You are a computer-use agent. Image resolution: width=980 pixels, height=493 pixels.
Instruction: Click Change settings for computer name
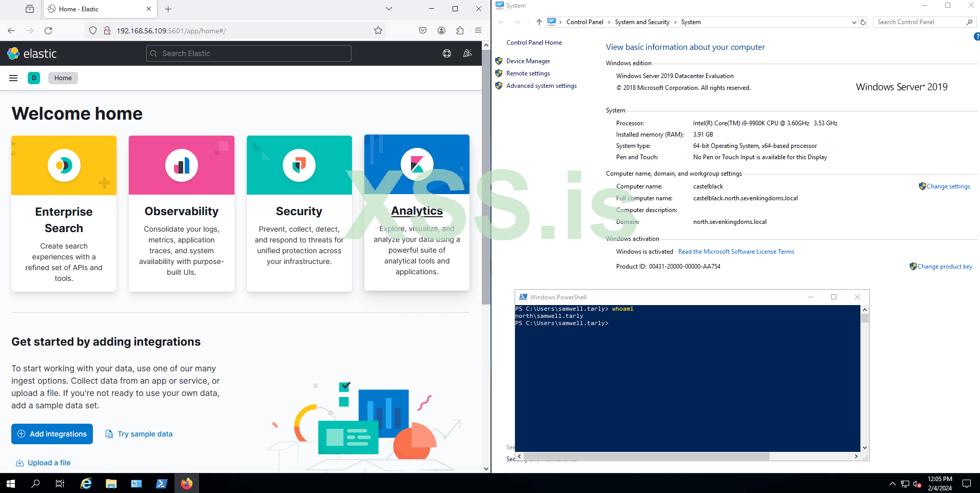948,186
